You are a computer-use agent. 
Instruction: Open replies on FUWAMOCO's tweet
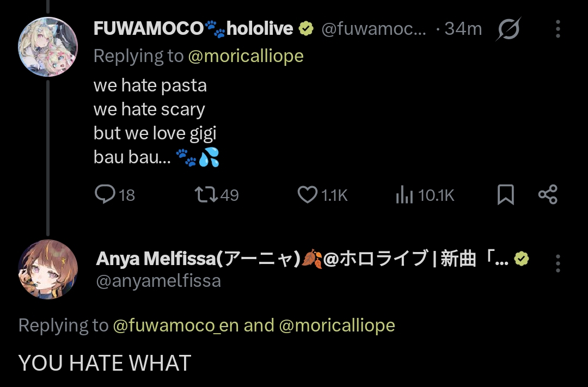115,195
